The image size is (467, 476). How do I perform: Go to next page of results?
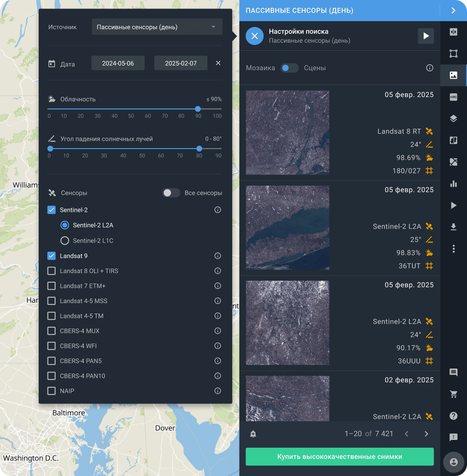point(426,434)
